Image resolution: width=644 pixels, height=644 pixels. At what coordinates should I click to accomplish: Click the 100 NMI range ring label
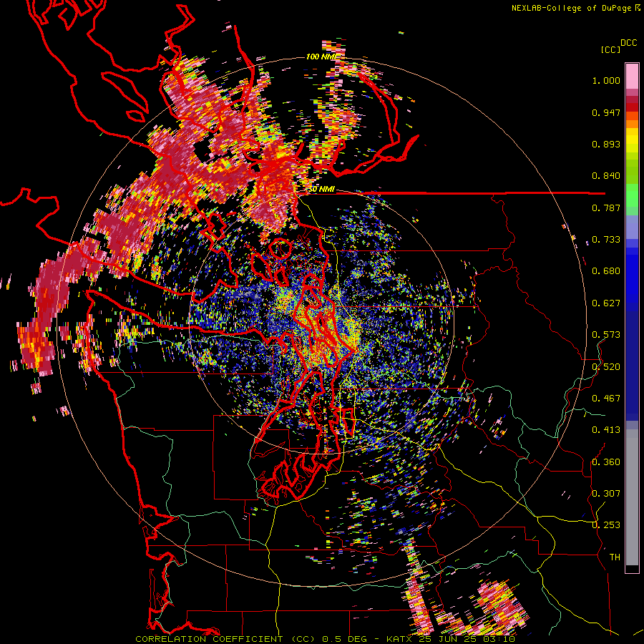[x=323, y=57]
